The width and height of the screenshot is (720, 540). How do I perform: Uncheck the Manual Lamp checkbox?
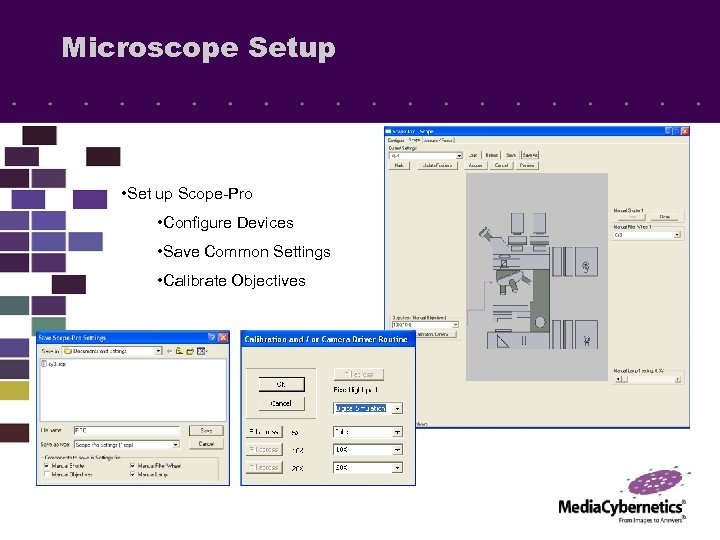(x=133, y=474)
